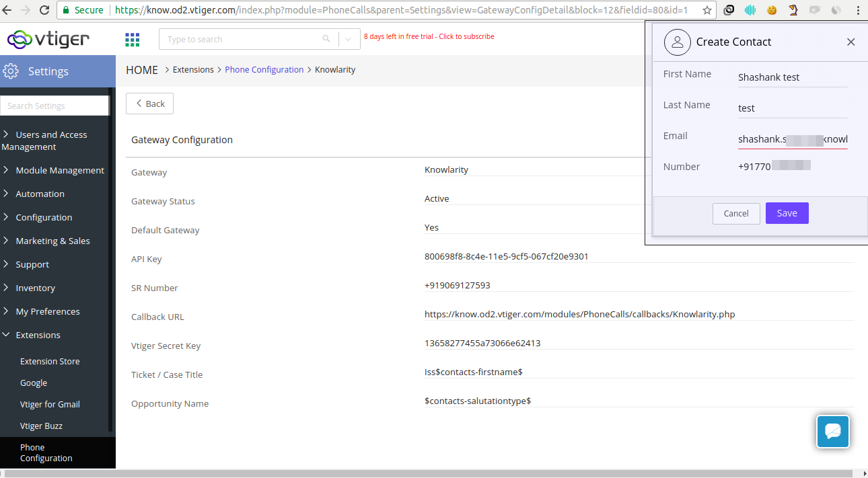Reload the page with the refresh icon
Screen dimensions: 868x478
(44, 10)
